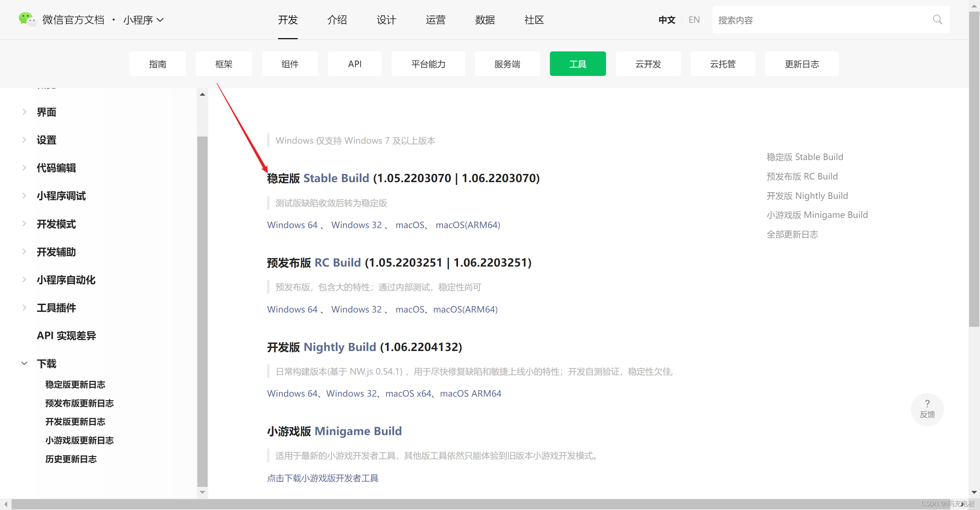This screenshot has height=510, width=980.
Task: Open 预发布版更新日志 in sidebar
Action: click(x=79, y=403)
